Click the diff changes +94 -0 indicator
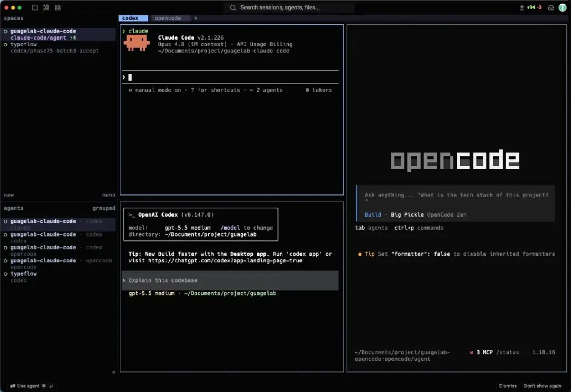 (531, 7)
